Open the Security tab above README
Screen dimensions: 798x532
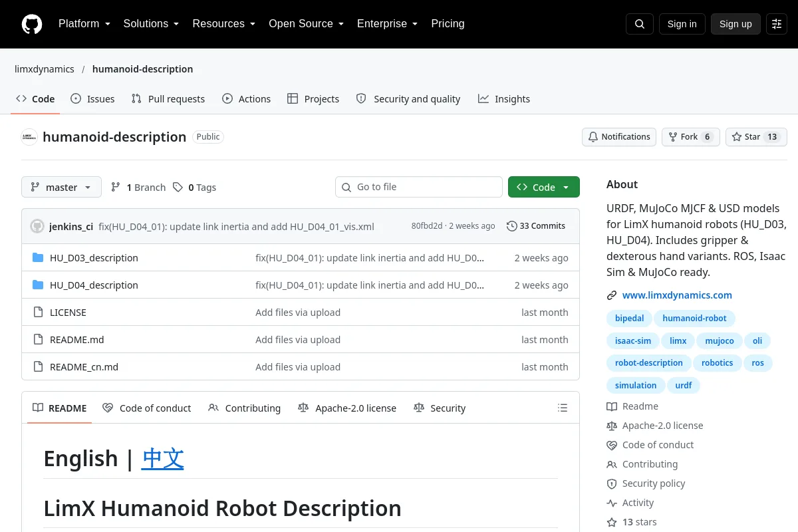pyautogui.click(x=440, y=408)
